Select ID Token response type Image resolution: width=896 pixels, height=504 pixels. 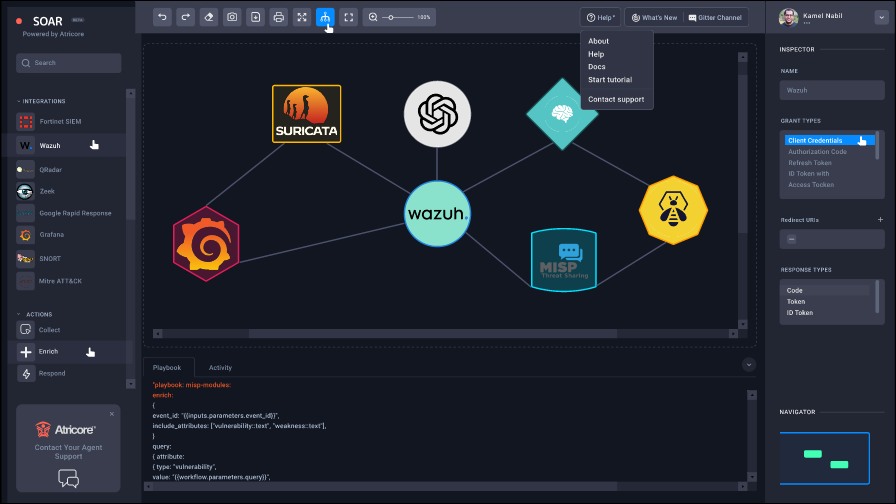pos(799,313)
